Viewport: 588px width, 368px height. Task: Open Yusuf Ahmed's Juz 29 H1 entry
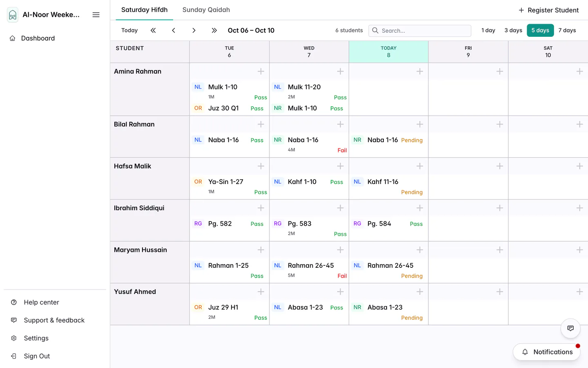click(x=229, y=312)
